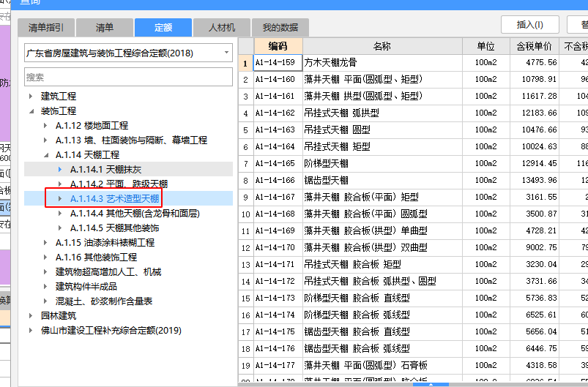This screenshot has width=588, height=387.
Task: Expand 混凝土、砂浆制作含量表 arrow
Action: coord(45,301)
